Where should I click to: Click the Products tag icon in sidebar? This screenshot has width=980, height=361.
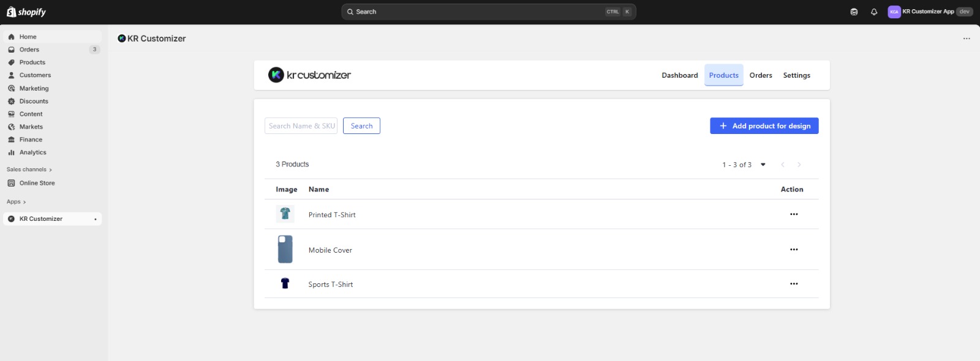click(11, 62)
